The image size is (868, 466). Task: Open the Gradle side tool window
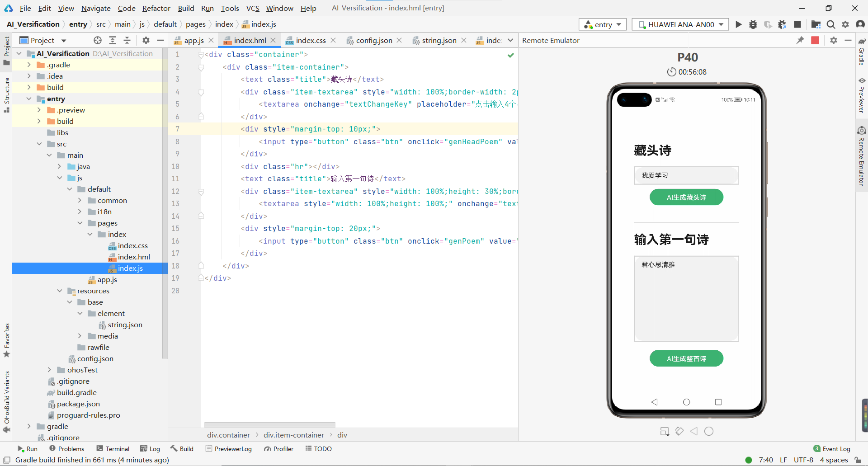click(862, 52)
